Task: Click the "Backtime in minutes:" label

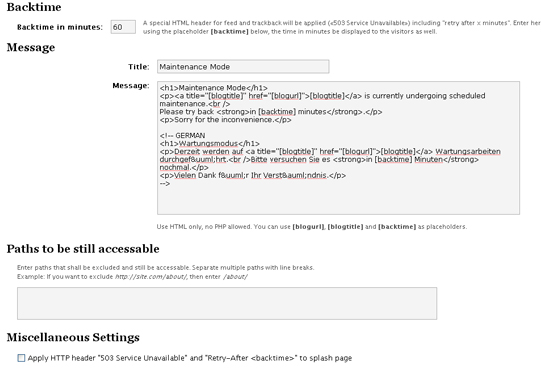Action: (60, 27)
